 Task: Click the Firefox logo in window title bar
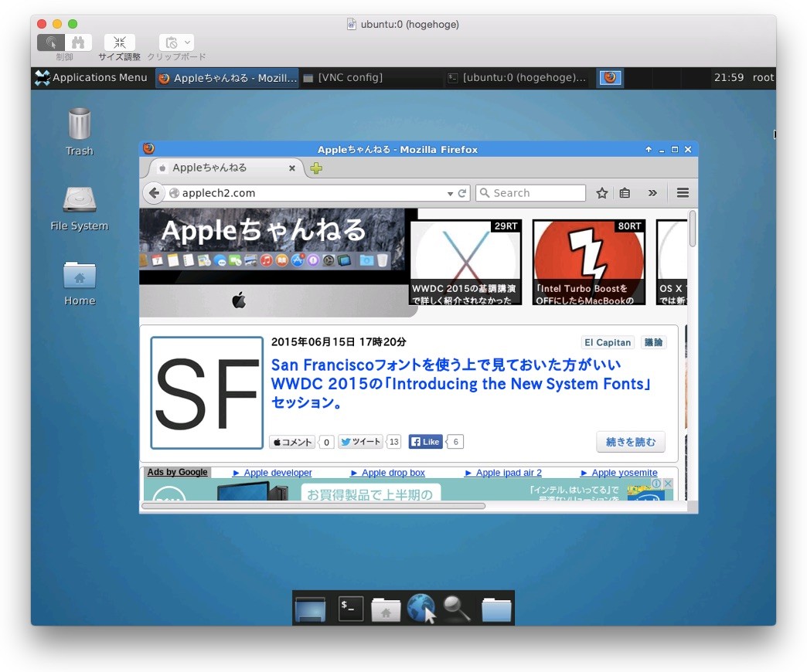[148, 148]
